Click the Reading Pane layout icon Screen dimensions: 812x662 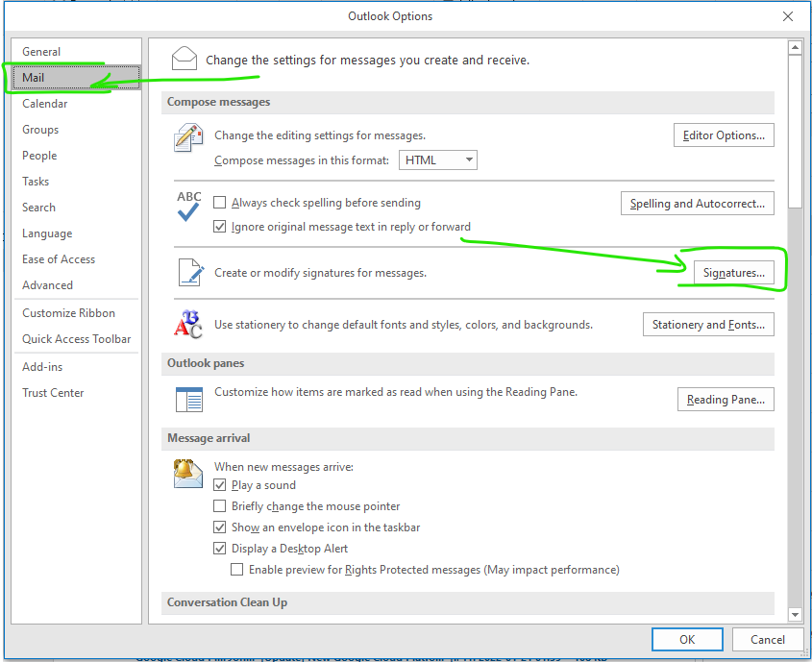[189, 400]
